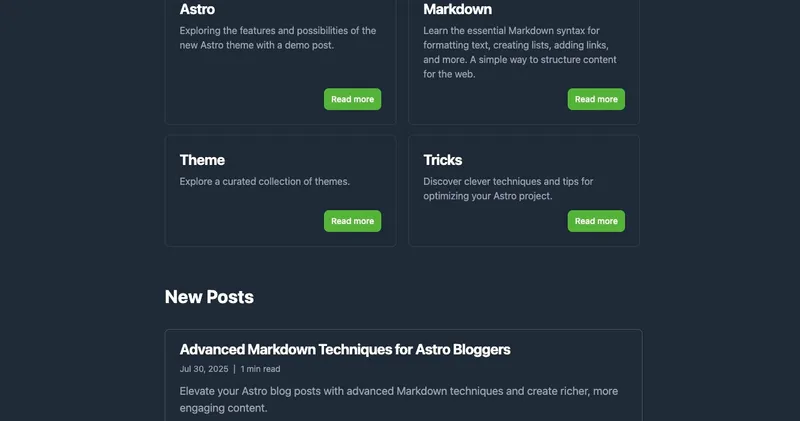The image size is (800, 421).
Task: Open Read more in the Markdown card
Action: point(596,99)
